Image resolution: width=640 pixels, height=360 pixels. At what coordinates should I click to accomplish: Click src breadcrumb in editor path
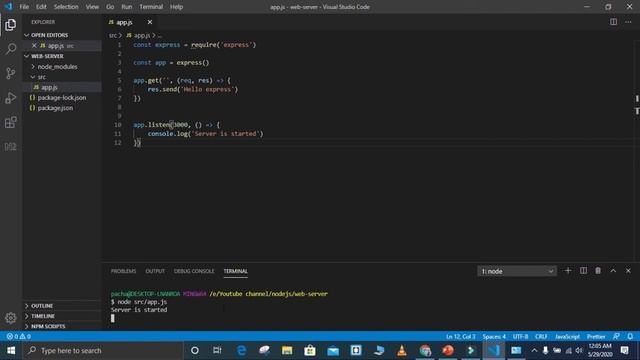[x=113, y=36]
